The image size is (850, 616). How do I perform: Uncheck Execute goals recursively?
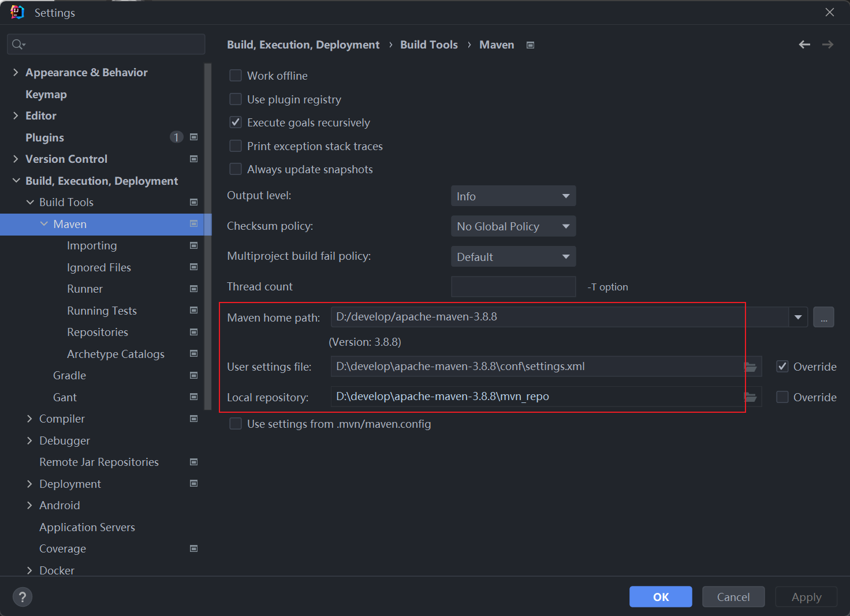[236, 122]
